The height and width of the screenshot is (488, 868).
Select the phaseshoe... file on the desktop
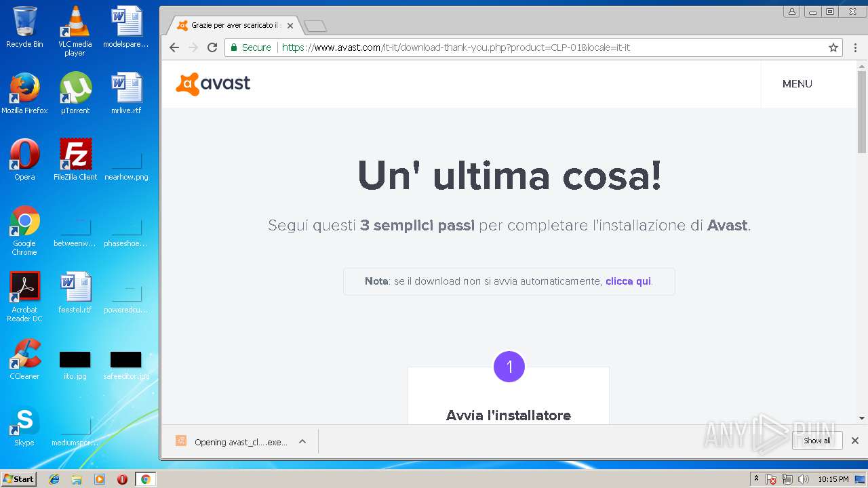coord(126,232)
